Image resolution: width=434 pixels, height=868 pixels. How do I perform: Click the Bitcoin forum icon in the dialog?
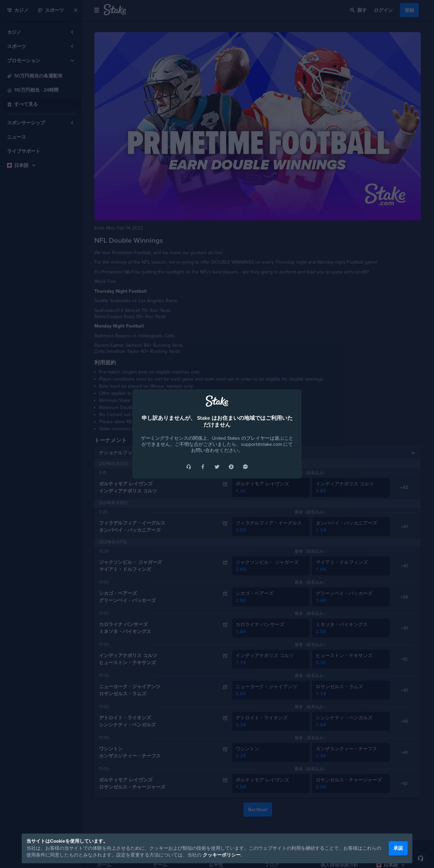[x=231, y=467]
